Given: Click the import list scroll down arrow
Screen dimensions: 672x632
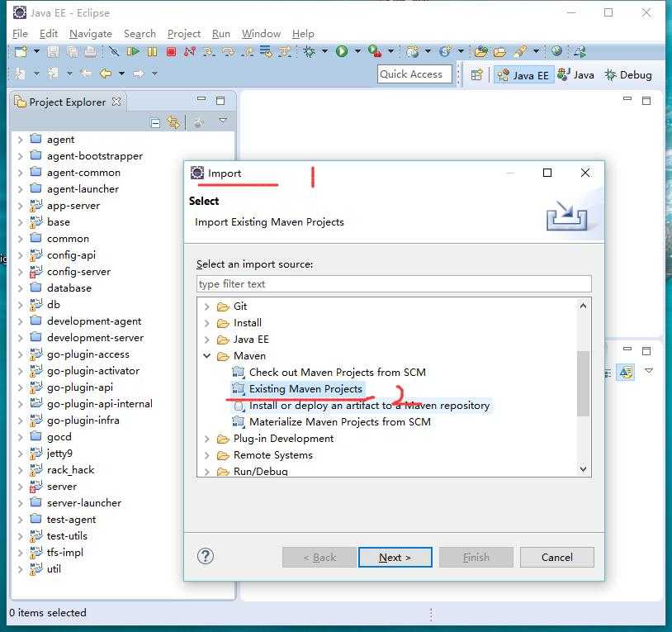Looking at the screenshot, I should click(583, 469).
